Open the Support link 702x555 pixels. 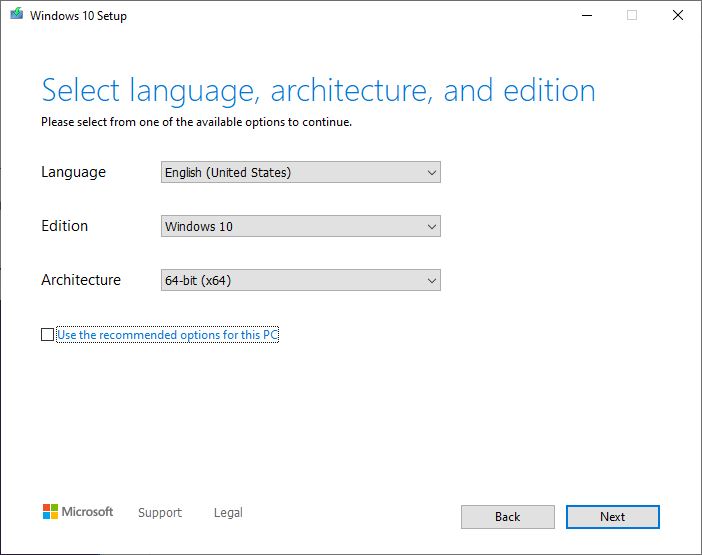tap(160, 513)
